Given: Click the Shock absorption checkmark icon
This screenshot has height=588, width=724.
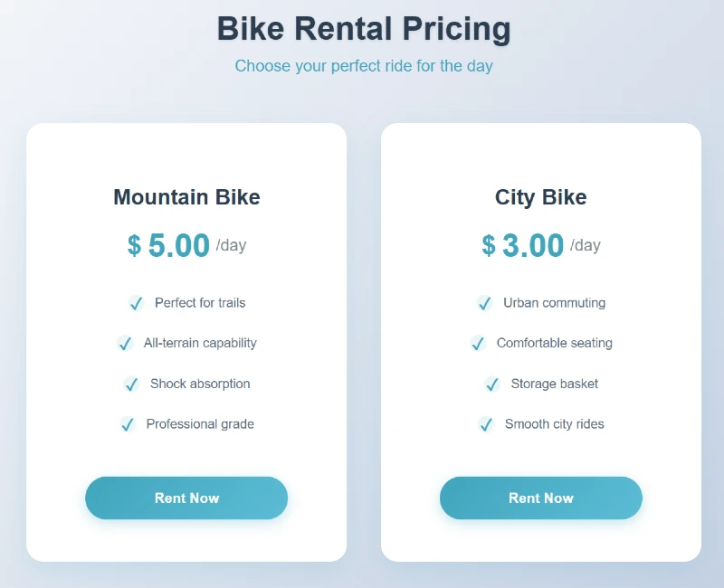Looking at the screenshot, I should click(x=131, y=384).
